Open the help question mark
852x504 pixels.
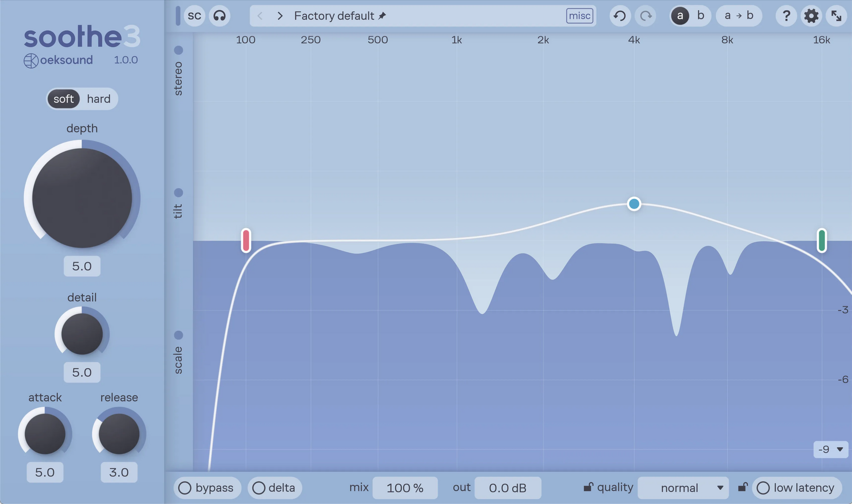pos(786,16)
